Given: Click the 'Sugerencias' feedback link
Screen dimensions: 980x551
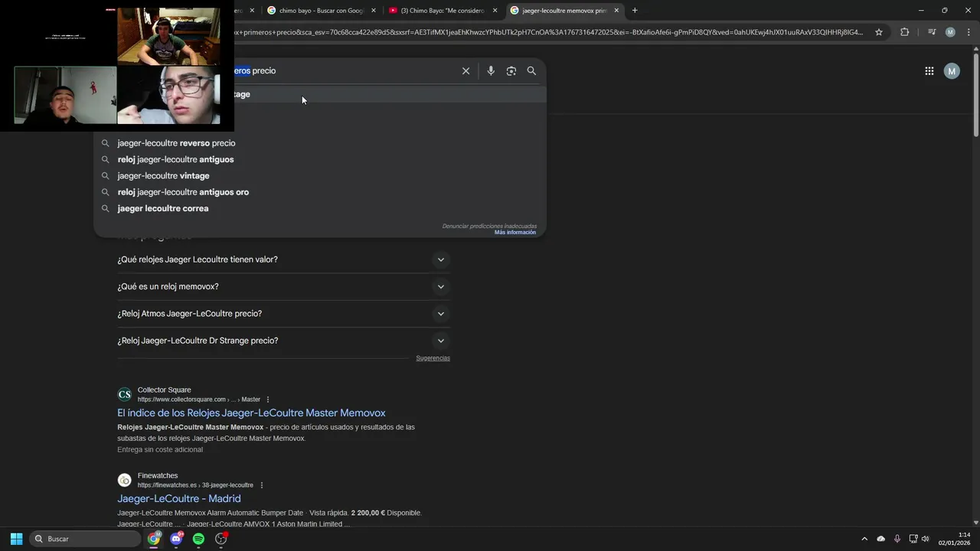Looking at the screenshot, I should coord(433,358).
